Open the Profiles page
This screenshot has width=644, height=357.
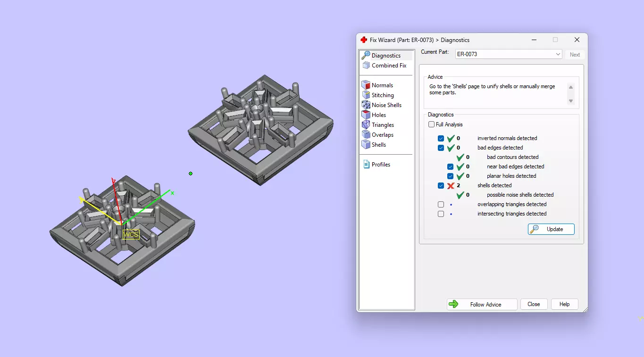(x=381, y=164)
